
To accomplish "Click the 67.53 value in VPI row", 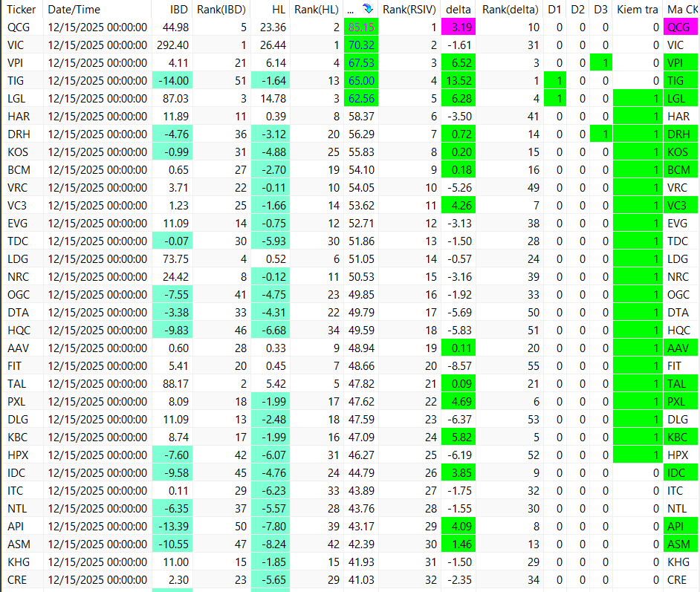I will (361, 63).
